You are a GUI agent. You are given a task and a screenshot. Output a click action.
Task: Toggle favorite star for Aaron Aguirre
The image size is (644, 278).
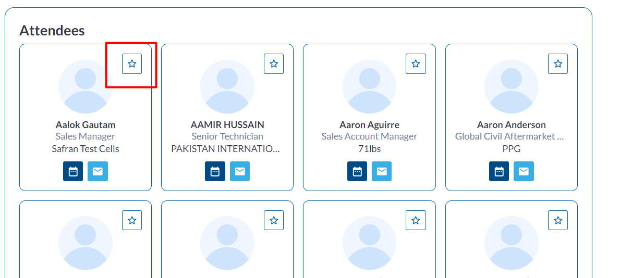click(x=416, y=64)
